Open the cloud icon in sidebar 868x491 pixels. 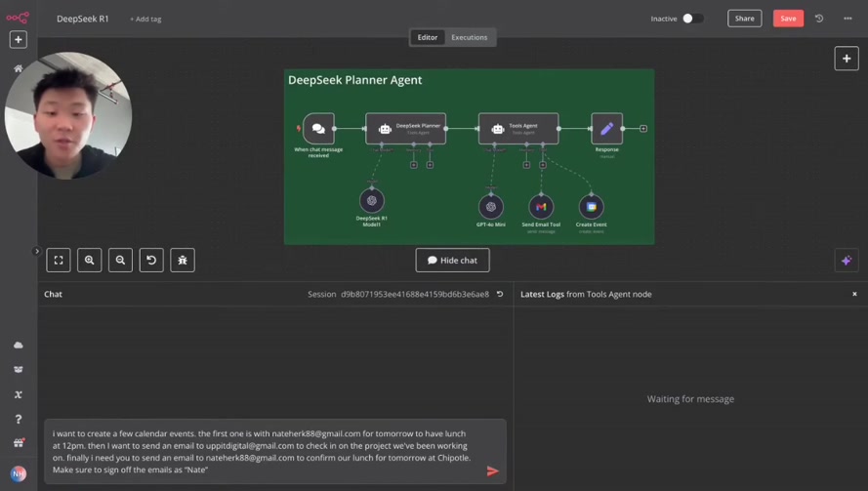[19, 345]
